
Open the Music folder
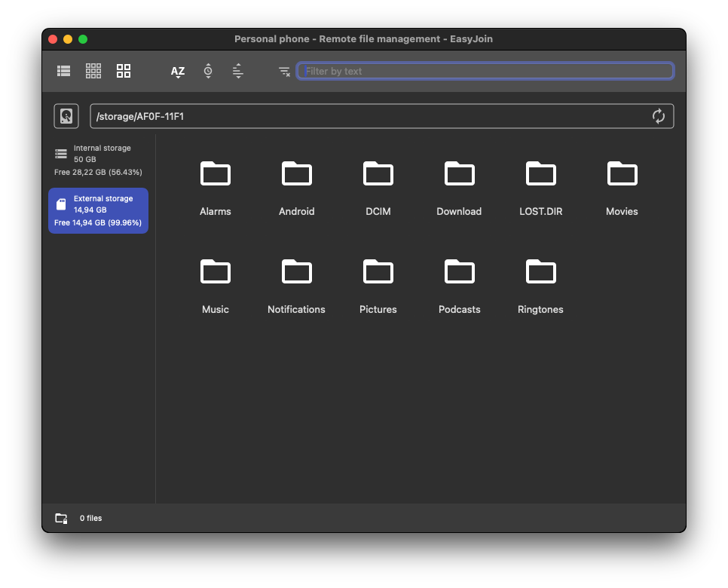coord(216,286)
